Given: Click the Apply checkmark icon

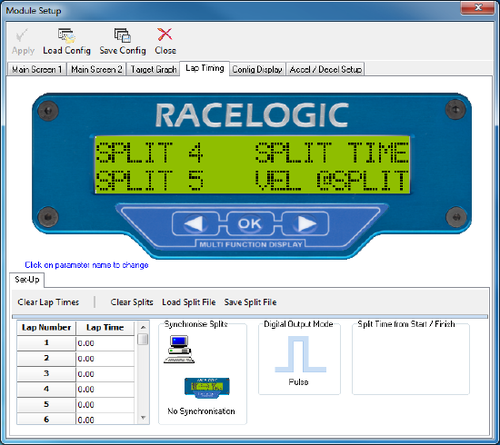Looking at the screenshot, I should (22, 35).
